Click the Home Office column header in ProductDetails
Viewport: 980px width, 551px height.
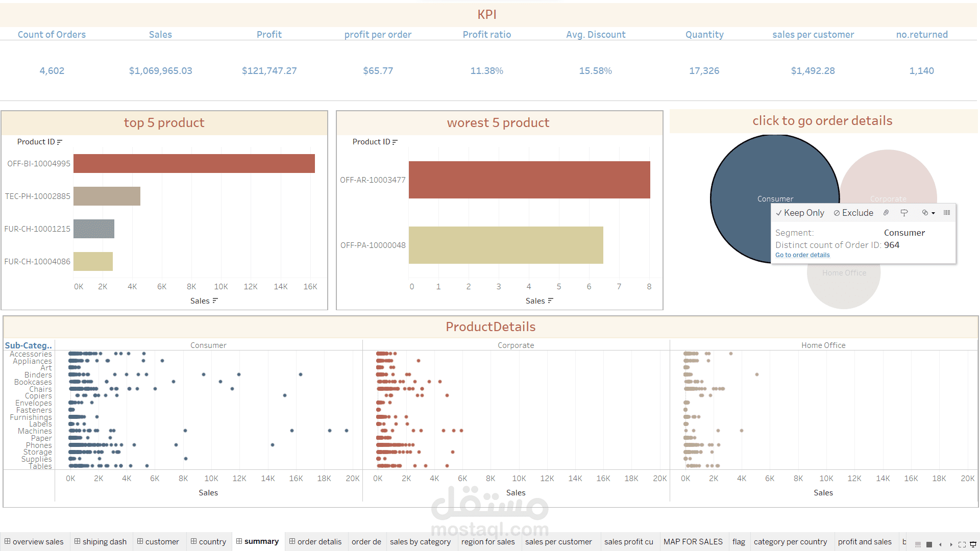click(x=823, y=345)
